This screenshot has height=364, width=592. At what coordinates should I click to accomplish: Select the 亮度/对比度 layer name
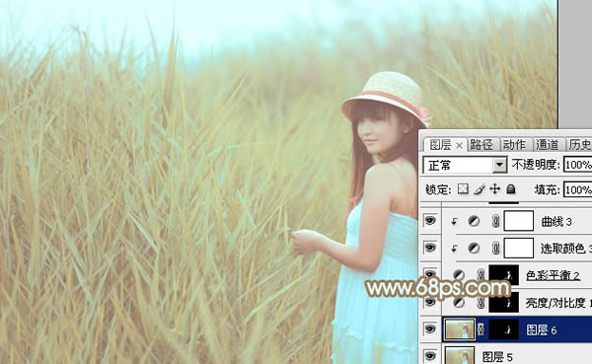point(558,303)
